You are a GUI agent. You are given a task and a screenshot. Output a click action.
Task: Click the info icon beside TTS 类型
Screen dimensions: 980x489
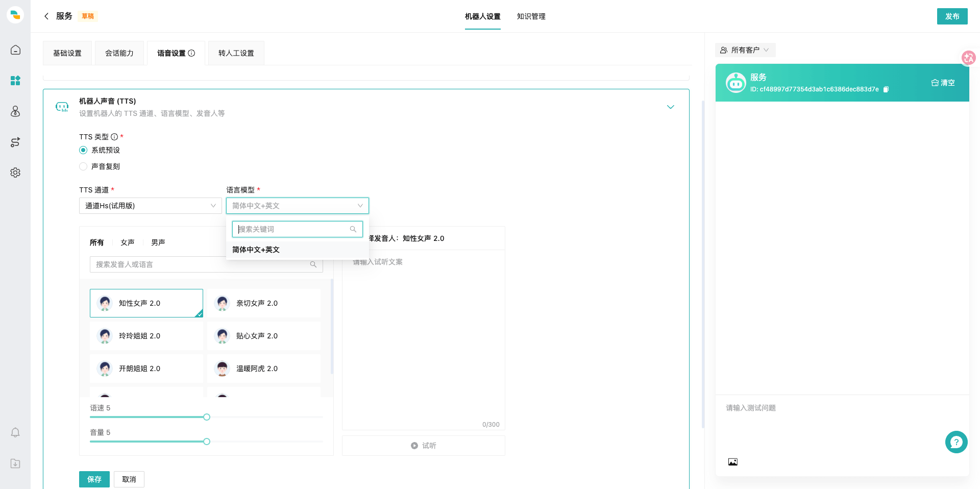tap(114, 137)
